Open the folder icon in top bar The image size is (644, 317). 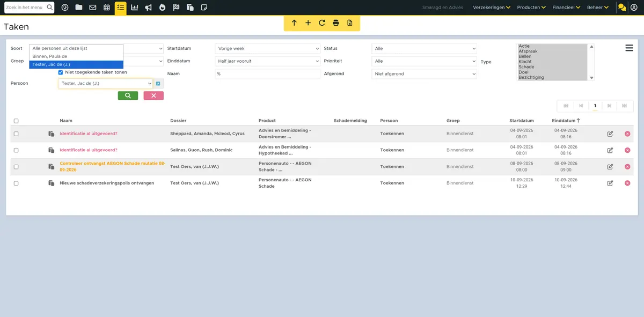coord(79,8)
